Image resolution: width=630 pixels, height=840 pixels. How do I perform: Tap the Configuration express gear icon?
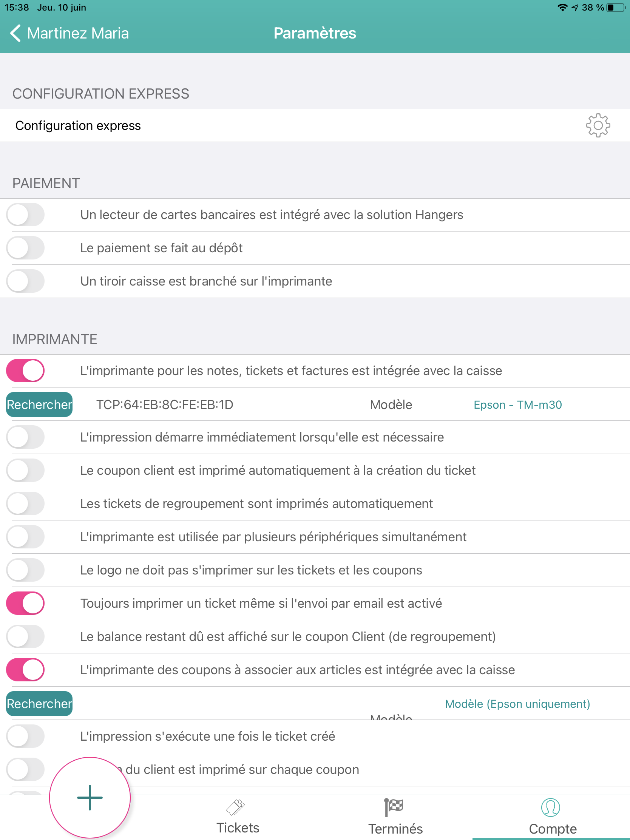pos(598,125)
